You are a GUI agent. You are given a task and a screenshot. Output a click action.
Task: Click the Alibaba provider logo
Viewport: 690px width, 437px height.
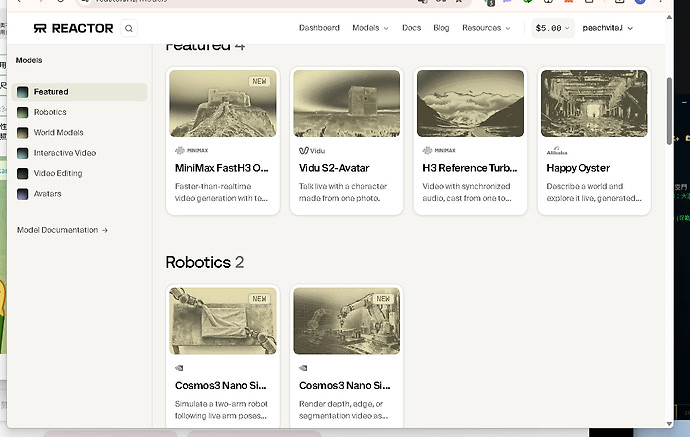(557, 151)
